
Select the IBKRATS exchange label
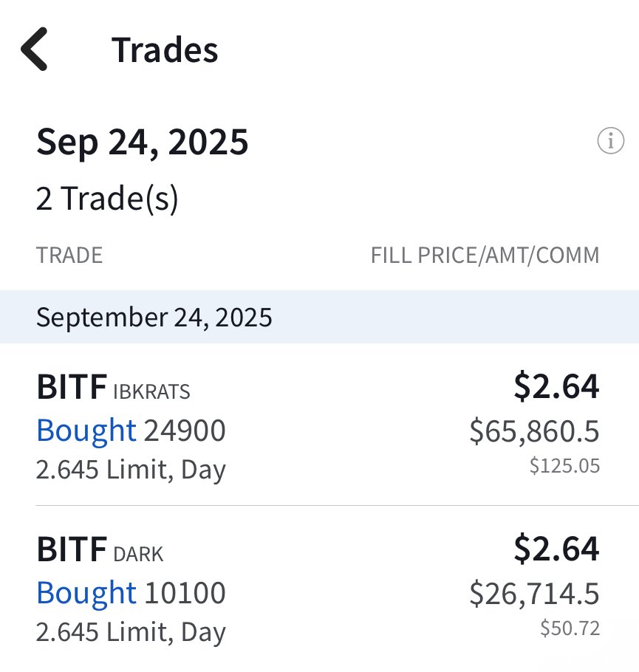[152, 391]
